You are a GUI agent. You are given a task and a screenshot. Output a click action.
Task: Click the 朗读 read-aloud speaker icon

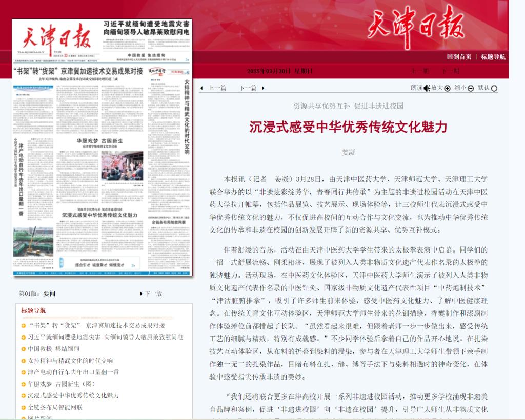tap(426, 88)
